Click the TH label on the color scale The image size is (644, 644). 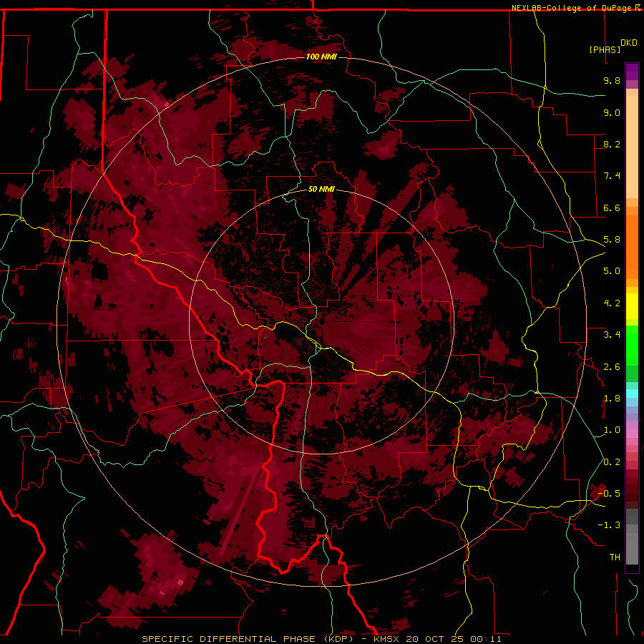pos(615,557)
